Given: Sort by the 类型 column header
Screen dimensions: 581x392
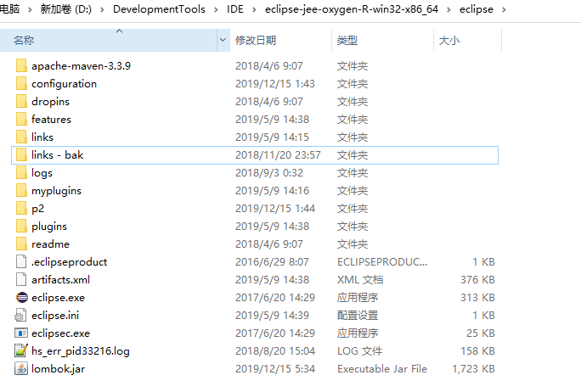Looking at the screenshot, I should coord(347,40).
